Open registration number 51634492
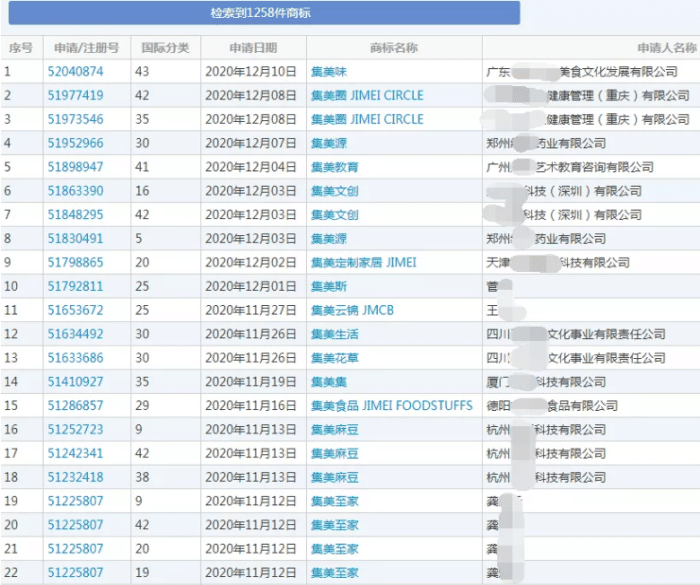The width and height of the screenshot is (700, 585). click(x=75, y=334)
